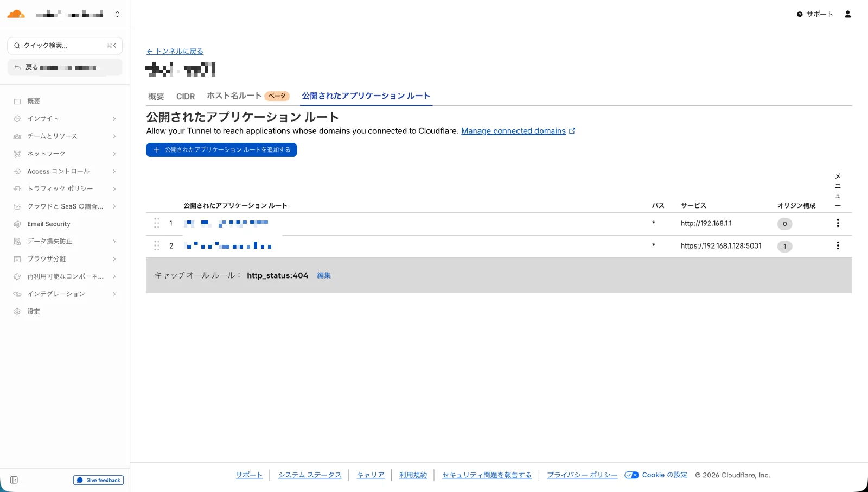This screenshot has width=868, height=492.
Task: Switch to the CIDR tab
Action: point(186,96)
